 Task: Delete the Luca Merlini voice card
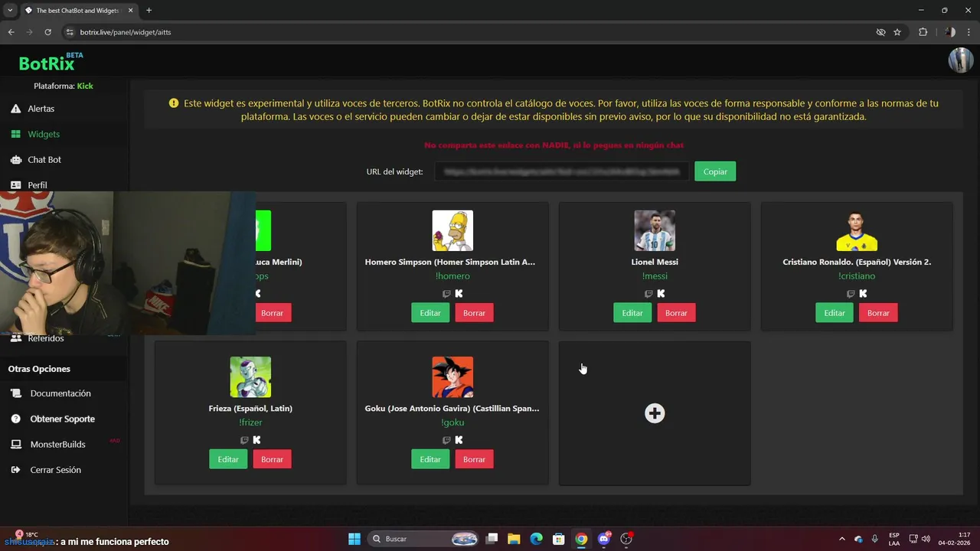click(273, 313)
